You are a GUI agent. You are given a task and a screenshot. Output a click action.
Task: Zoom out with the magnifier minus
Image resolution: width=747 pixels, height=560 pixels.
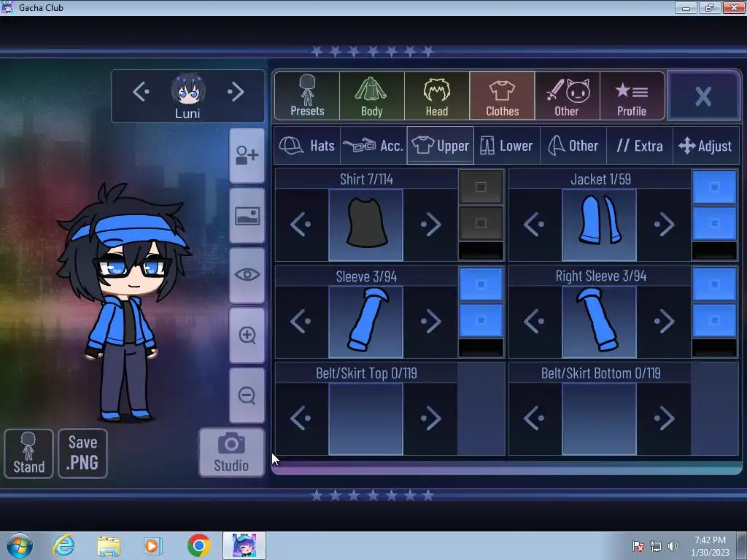(247, 395)
